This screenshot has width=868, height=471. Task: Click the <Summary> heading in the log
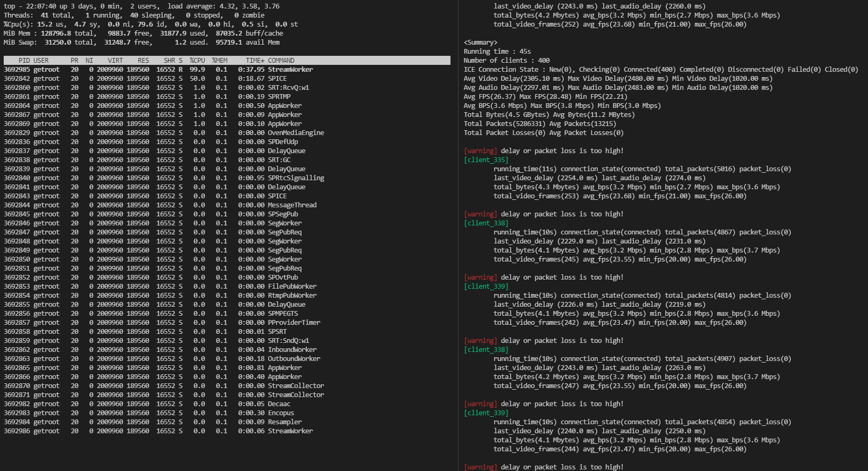click(480, 43)
